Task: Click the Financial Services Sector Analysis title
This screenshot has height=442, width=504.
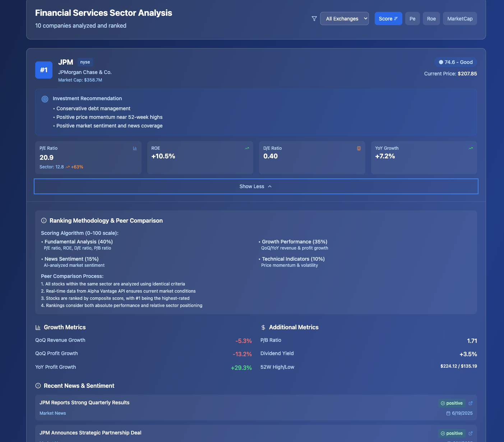Action: tap(103, 13)
